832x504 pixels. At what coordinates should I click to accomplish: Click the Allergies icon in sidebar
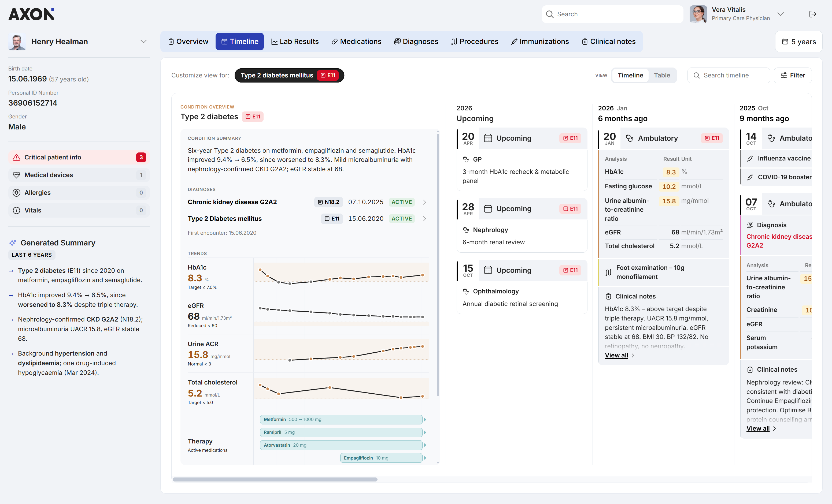[16, 193]
